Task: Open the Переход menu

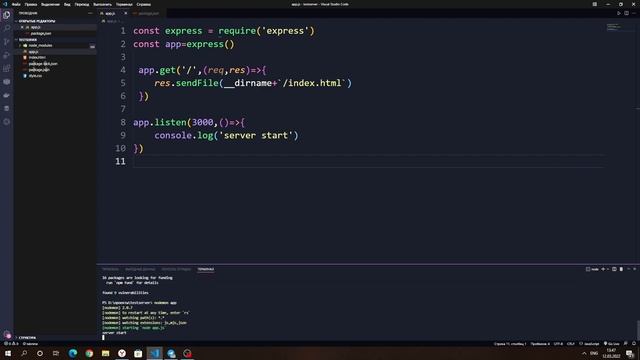Action: pos(82,4)
